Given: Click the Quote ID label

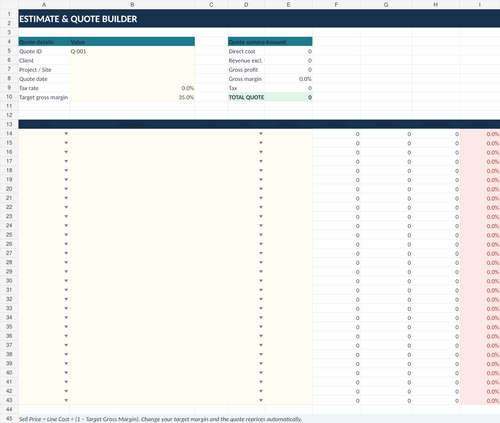Looking at the screenshot, I should 30,51.
